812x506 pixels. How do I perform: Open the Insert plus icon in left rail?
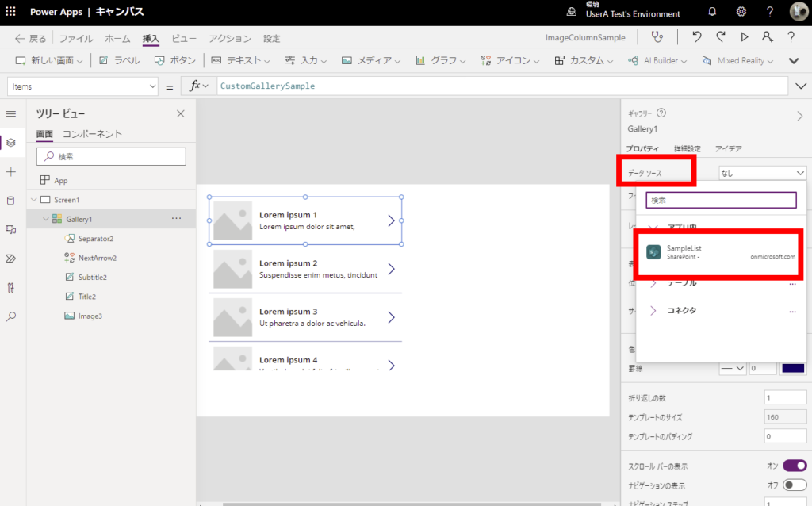[x=11, y=171]
